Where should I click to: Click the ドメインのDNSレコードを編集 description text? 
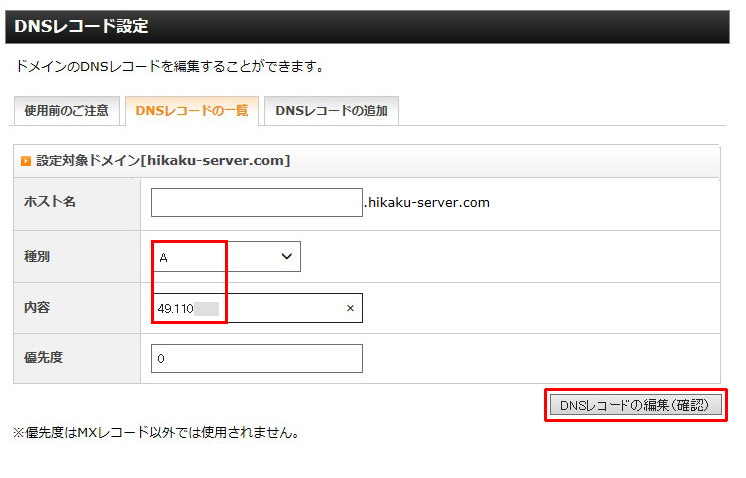170,67
